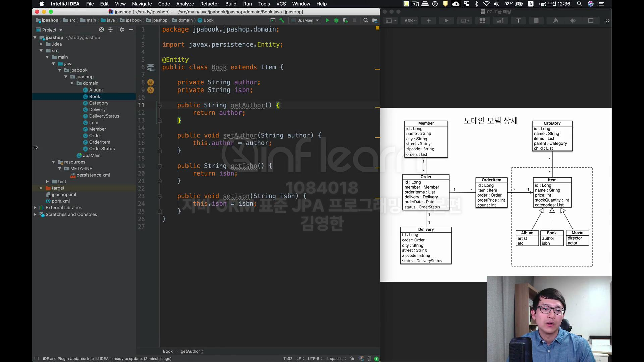Click the locate-in-project target icon
644x362 pixels.
point(101,30)
